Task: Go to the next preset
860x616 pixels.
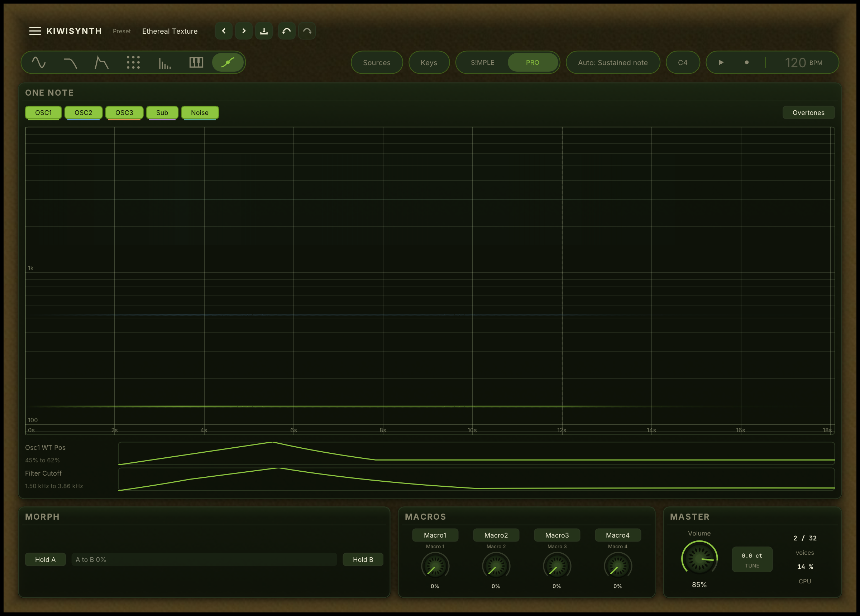Action: pyautogui.click(x=244, y=31)
